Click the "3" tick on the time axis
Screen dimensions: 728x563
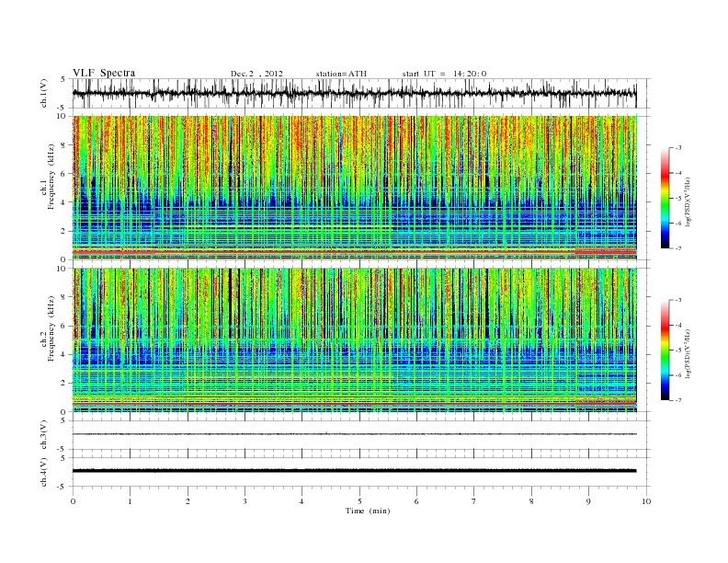pyautogui.click(x=245, y=501)
